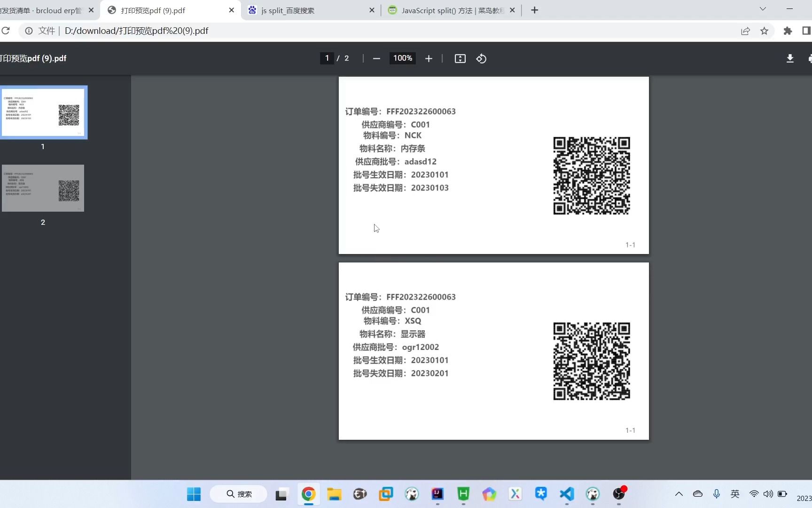
Task: Open the Chrome extensions puzzle icon
Action: pyautogui.click(x=788, y=31)
